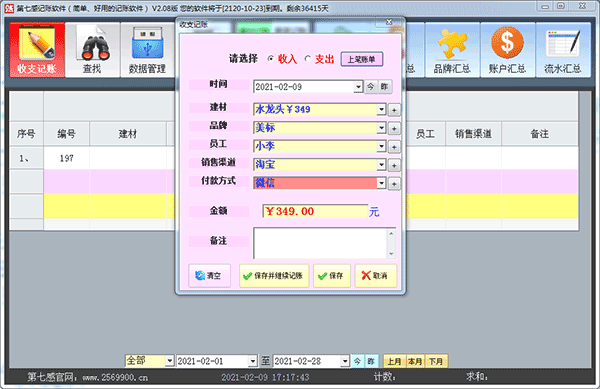Select the 下月 range button

coord(436,361)
